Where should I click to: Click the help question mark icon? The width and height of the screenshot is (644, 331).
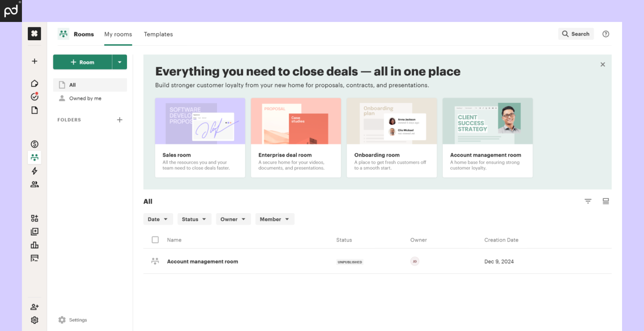point(606,34)
